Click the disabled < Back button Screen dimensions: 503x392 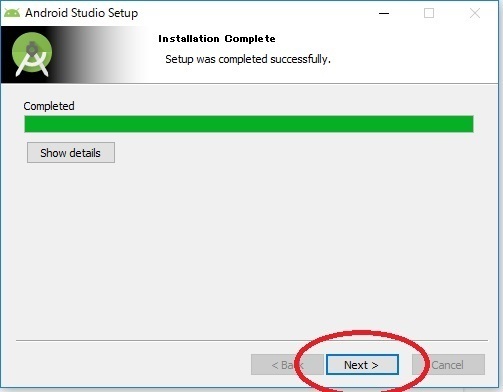tap(287, 365)
